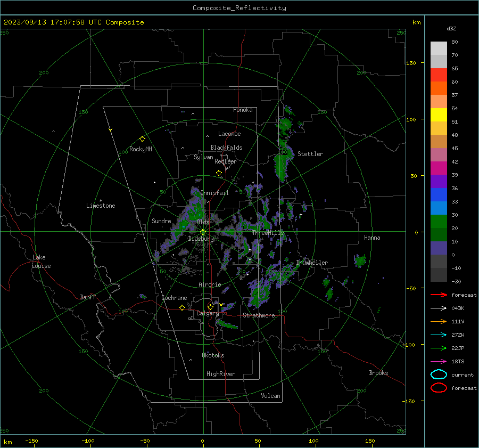479x448 pixels.
Task: Click the Ponoka city label
Action: 243,110
